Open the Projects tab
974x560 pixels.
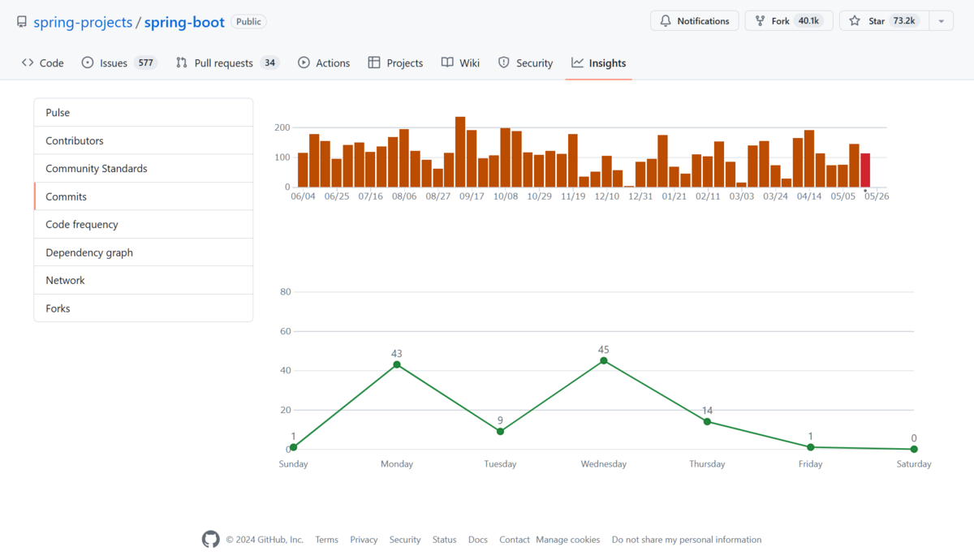point(395,62)
